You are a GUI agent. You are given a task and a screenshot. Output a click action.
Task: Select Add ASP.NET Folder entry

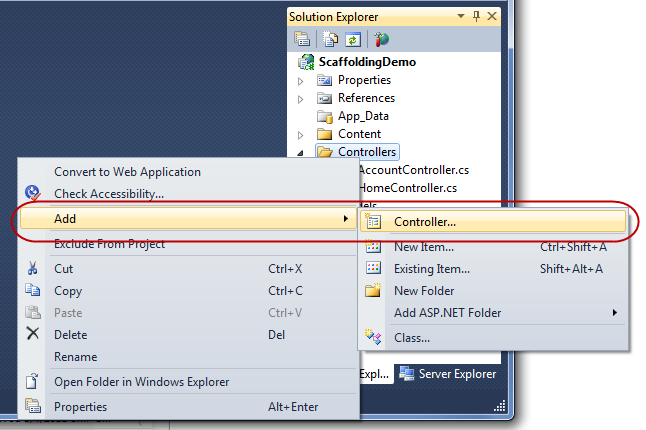coord(493,313)
